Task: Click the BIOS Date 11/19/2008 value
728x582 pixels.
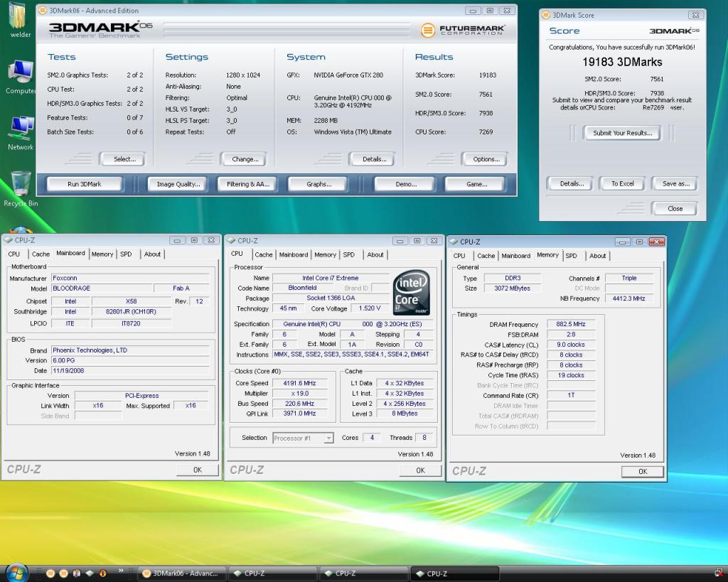Action: click(x=131, y=371)
